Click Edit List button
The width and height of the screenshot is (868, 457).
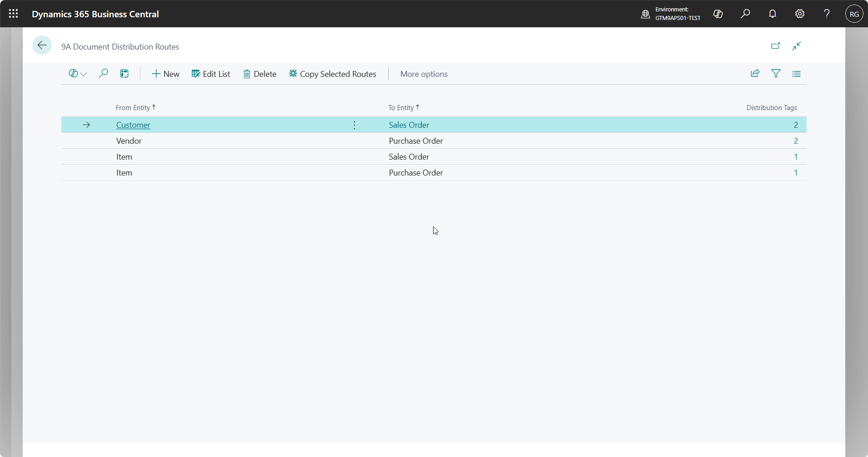click(211, 74)
